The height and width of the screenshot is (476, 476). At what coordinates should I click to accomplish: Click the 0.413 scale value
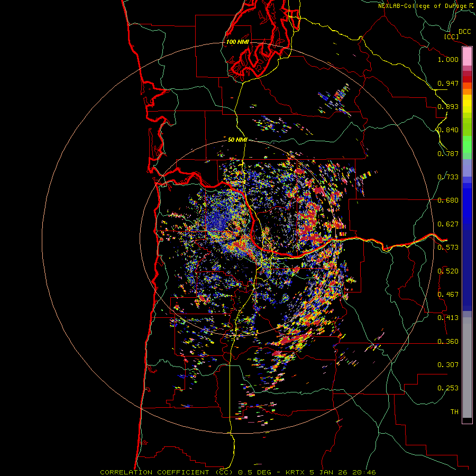tap(448, 318)
